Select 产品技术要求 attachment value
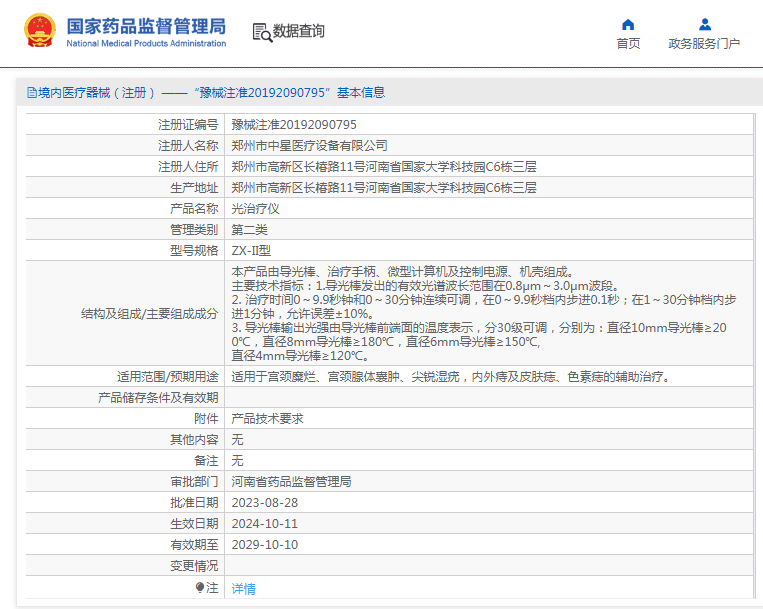 pos(267,418)
